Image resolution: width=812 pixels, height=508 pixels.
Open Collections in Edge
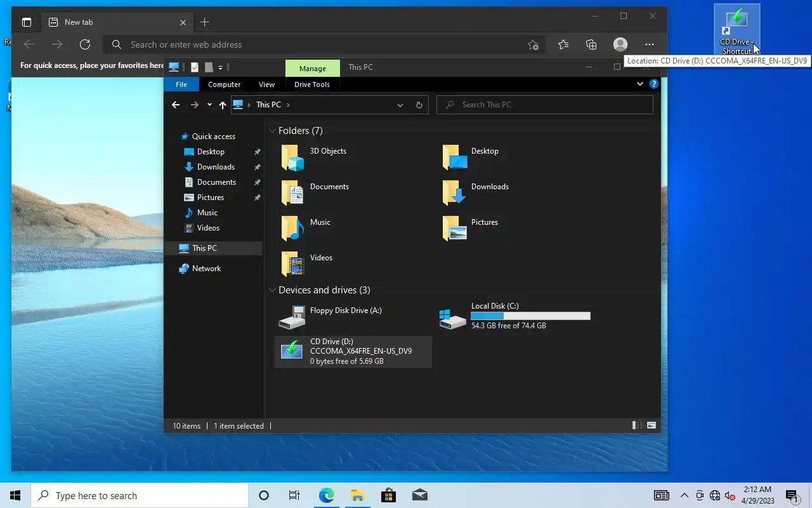(x=591, y=44)
